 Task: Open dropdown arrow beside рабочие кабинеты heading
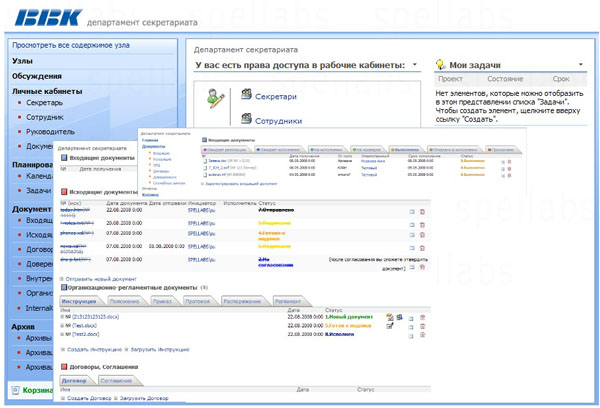414,65
